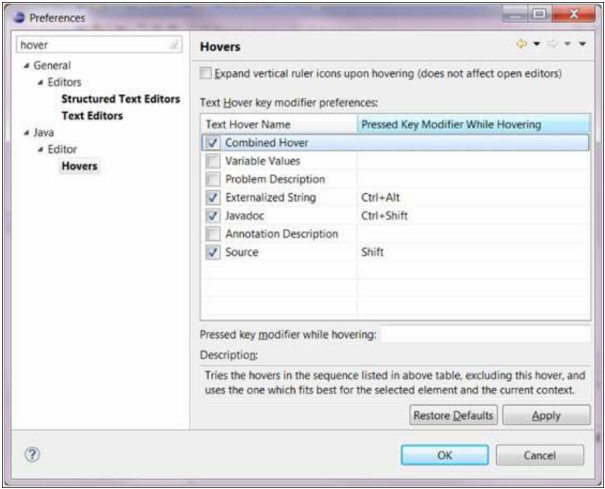
Task: Collapse the General tree node
Action: pyautogui.click(x=24, y=66)
